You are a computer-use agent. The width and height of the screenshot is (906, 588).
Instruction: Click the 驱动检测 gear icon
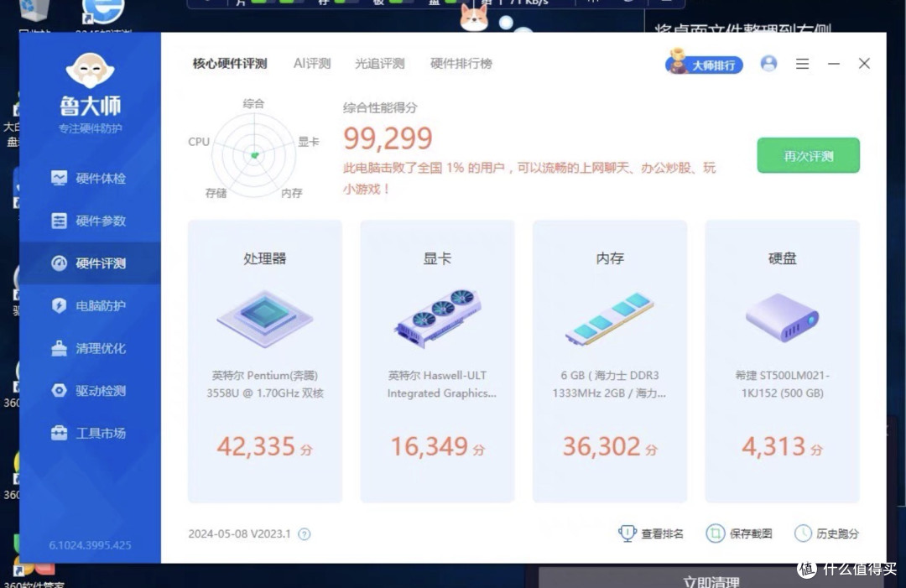(x=59, y=390)
